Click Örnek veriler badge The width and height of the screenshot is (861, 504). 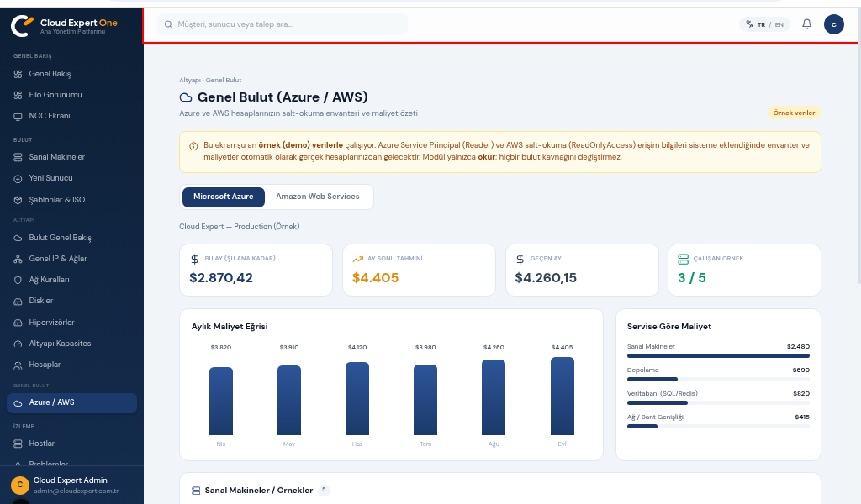[794, 113]
